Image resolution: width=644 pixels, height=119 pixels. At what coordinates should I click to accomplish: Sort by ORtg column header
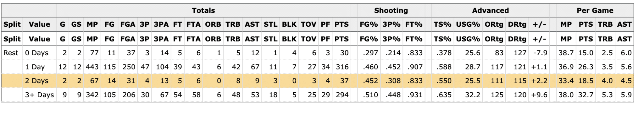coord(494,24)
